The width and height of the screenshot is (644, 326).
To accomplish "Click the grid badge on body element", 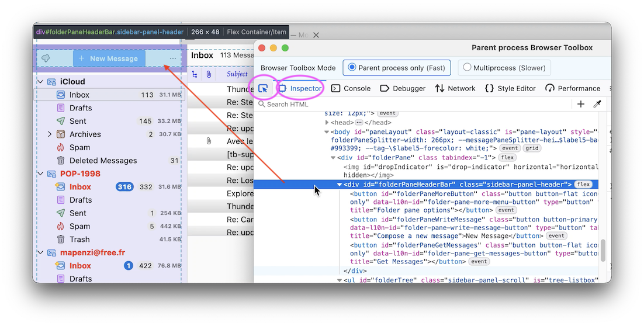I will click(532, 148).
